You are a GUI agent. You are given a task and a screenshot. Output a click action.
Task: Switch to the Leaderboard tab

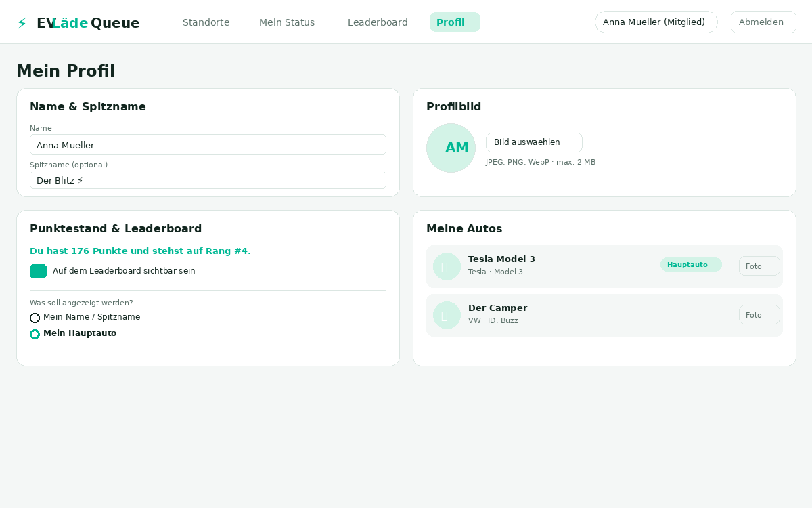378,22
